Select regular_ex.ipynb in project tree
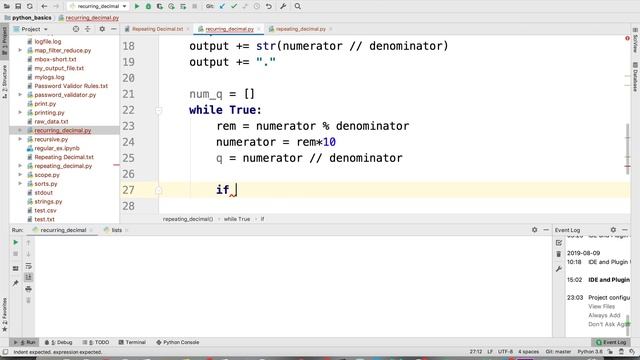This screenshot has height=360, width=640. tap(57, 148)
